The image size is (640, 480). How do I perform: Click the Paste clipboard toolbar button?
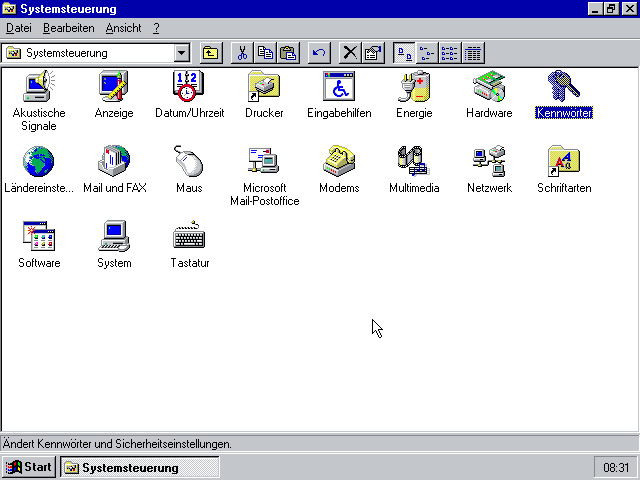[x=288, y=53]
